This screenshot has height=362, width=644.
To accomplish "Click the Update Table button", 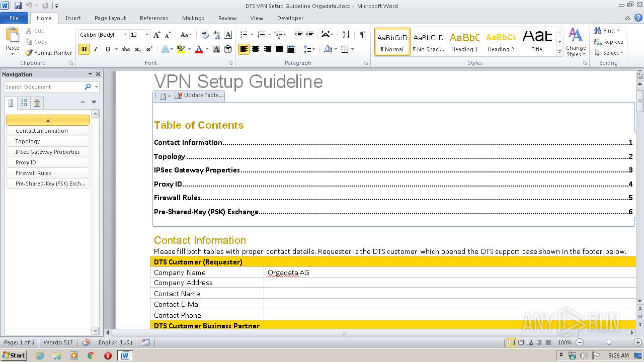I will tap(198, 96).
